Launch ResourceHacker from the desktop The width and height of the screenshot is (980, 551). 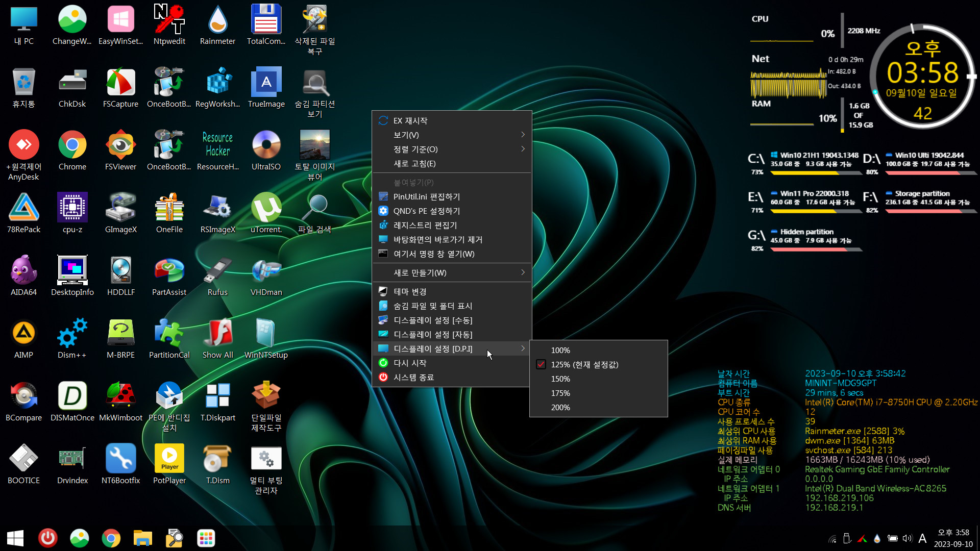coord(217,150)
